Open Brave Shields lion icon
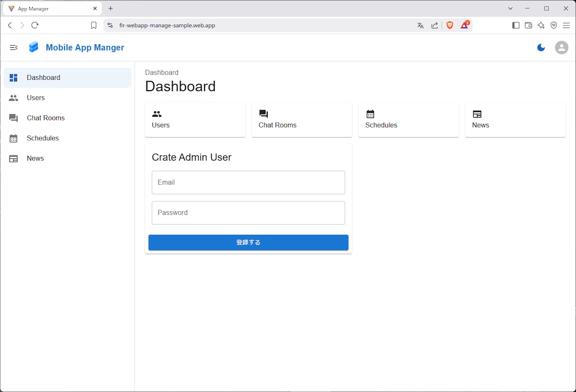Viewport: 576px width, 392px height. (449, 26)
